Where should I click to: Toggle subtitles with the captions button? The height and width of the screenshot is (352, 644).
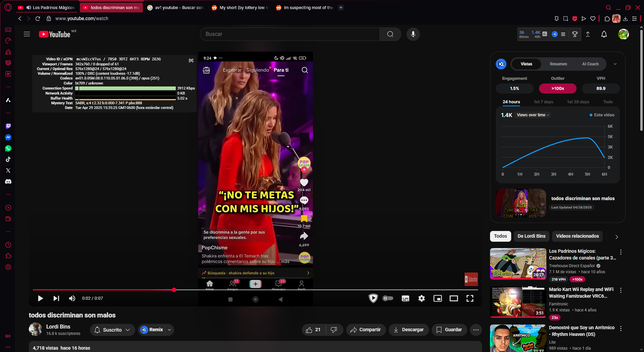405,298
